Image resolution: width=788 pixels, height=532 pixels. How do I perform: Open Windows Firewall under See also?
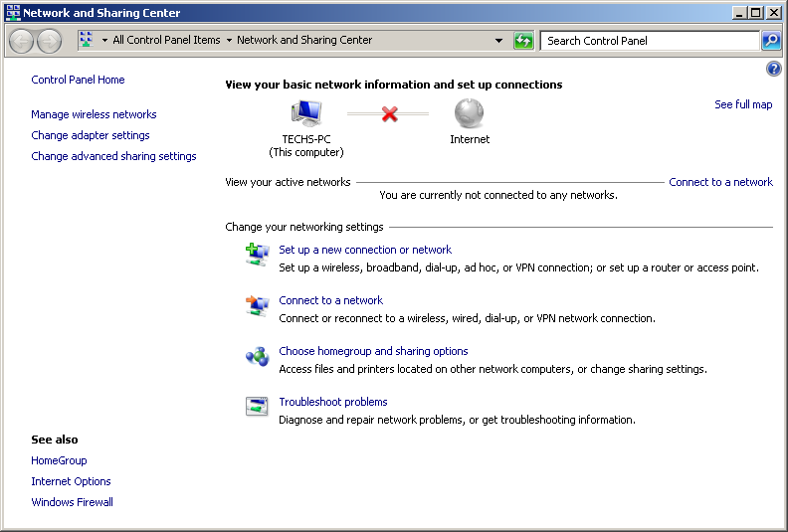point(72,502)
